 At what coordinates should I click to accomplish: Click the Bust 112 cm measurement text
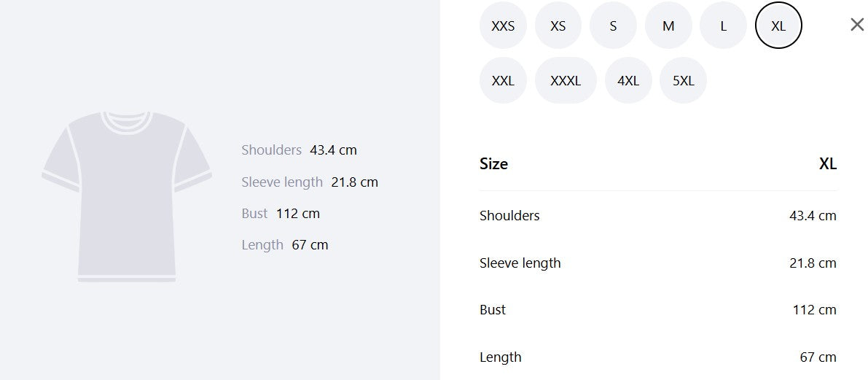[281, 213]
